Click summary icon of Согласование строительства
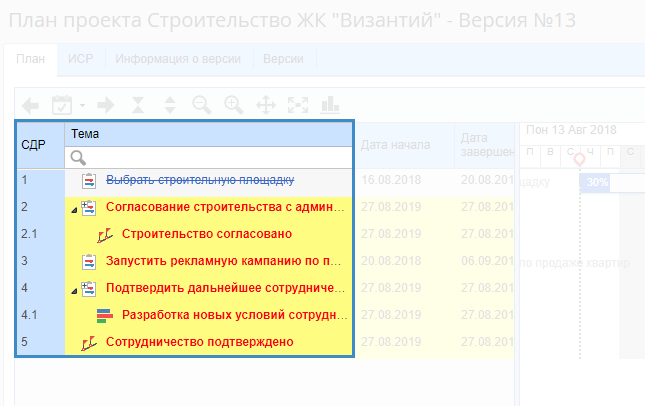 pos(88,208)
